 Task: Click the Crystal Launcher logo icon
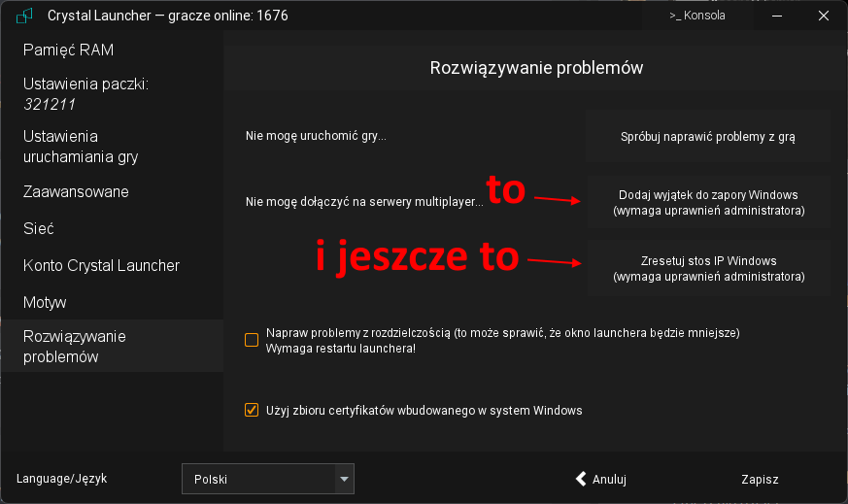23,16
